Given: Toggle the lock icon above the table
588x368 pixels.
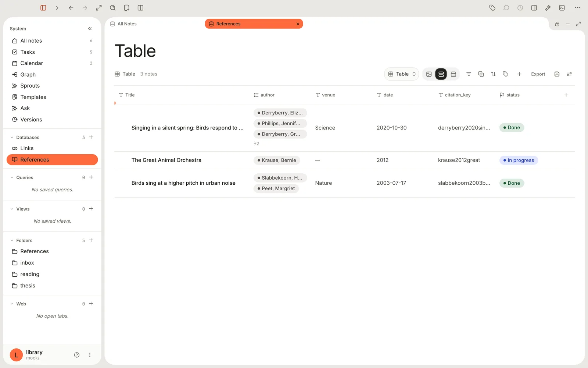Looking at the screenshot, I should (557, 24).
